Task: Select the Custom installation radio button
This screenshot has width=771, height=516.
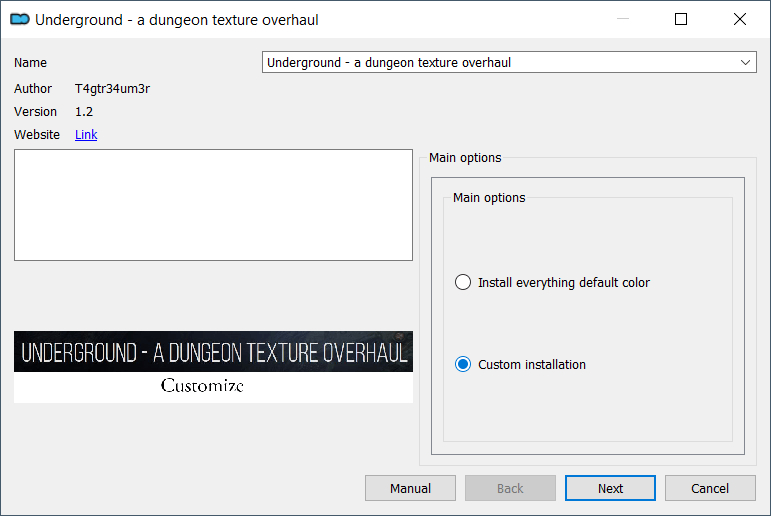Action: tap(463, 364)
